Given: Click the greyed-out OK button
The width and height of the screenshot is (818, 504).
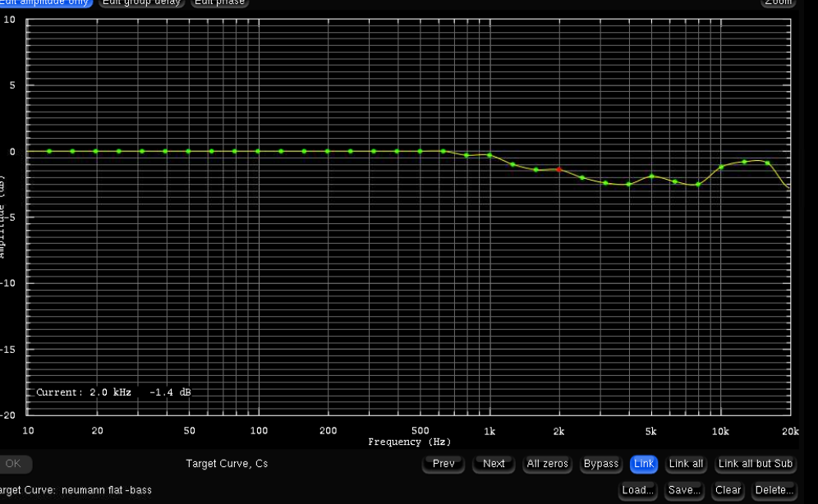Looking at the screenshot, I should click(13, 464).
